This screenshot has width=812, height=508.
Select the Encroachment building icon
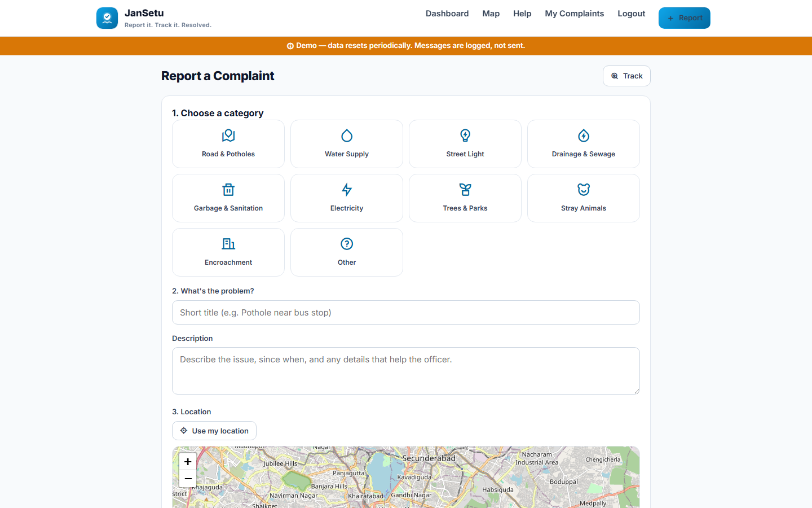tap(228, 244)
